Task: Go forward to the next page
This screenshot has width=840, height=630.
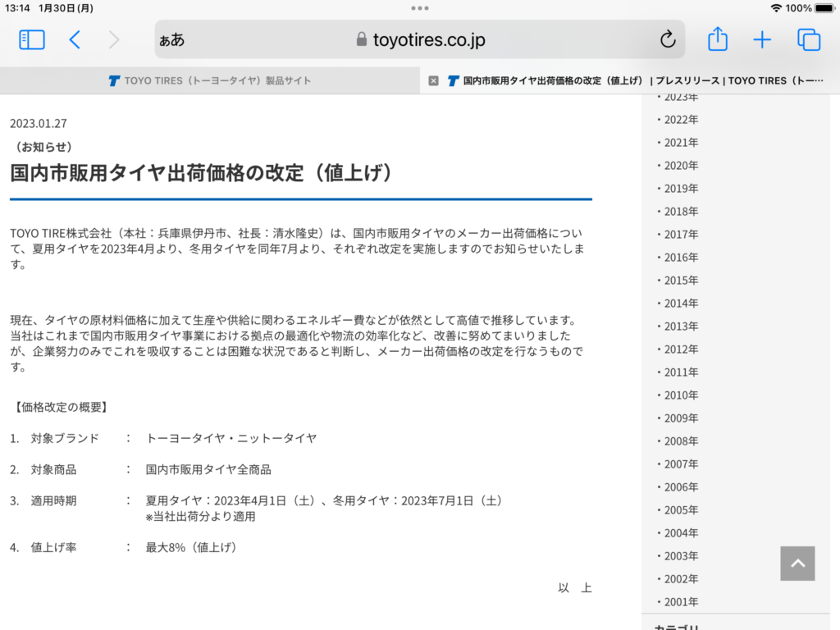Action: [113, 39]
